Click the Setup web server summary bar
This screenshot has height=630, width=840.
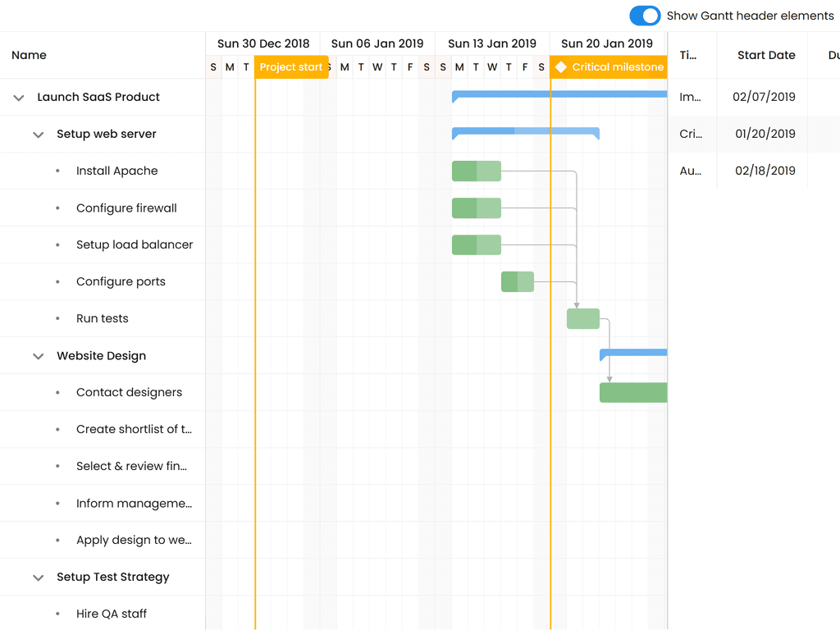525,131
